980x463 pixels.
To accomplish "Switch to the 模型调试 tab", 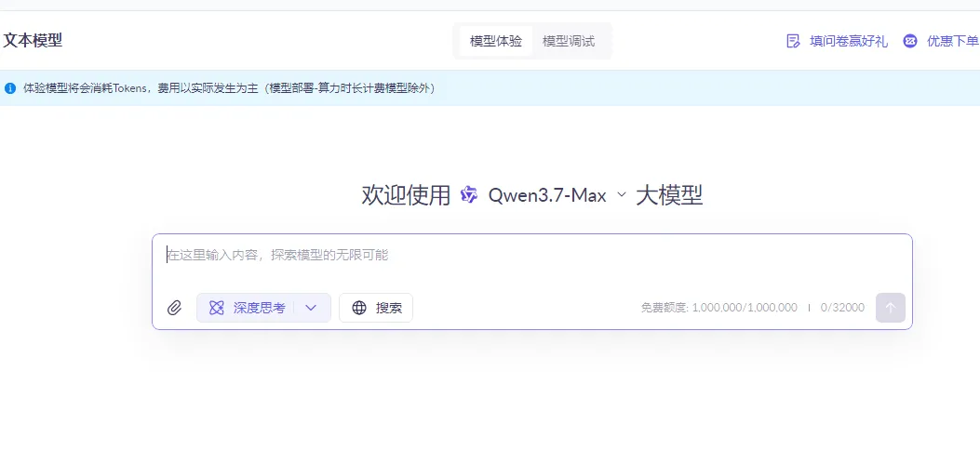I will (x=569, y=41).
